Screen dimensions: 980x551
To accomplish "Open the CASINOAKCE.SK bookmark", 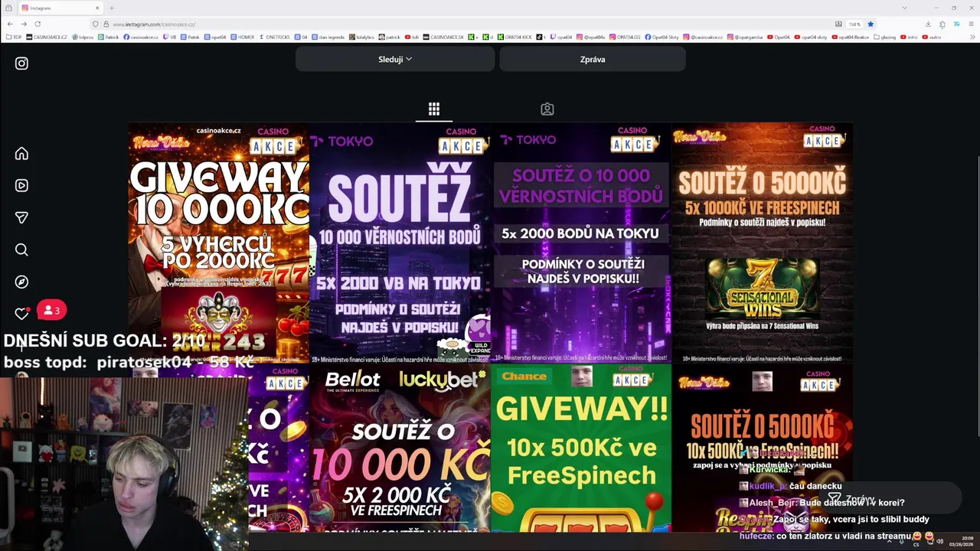I will pos(443,37).
